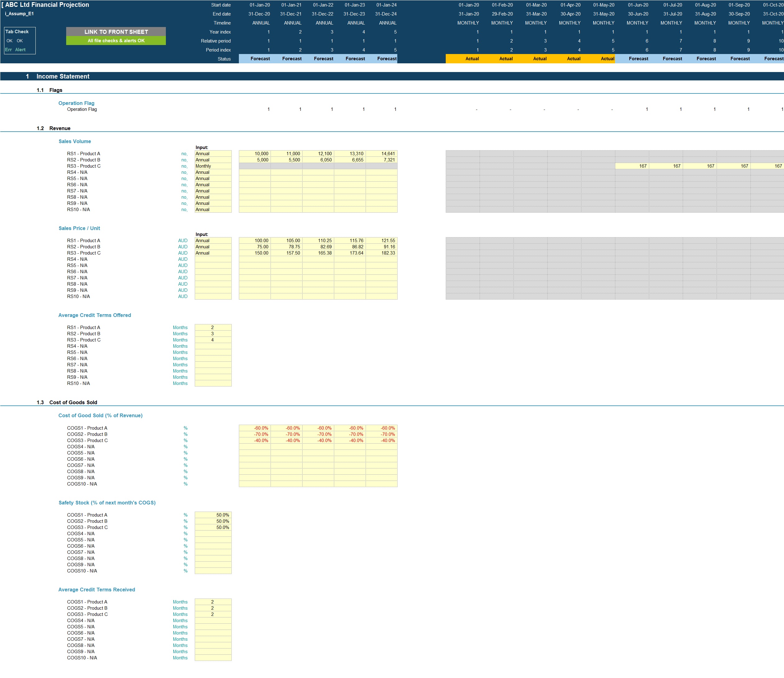Click Average Credit Terms Received heading
This screenshot has width=784, height=678.
(97, 590)
